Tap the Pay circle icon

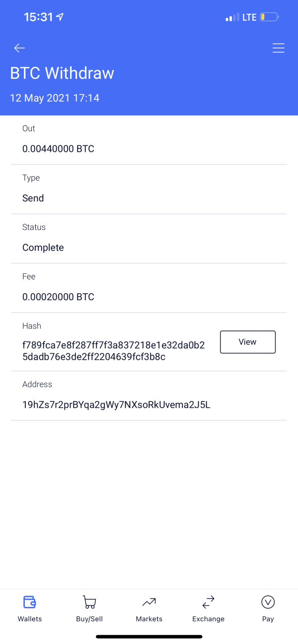point(268,602)
